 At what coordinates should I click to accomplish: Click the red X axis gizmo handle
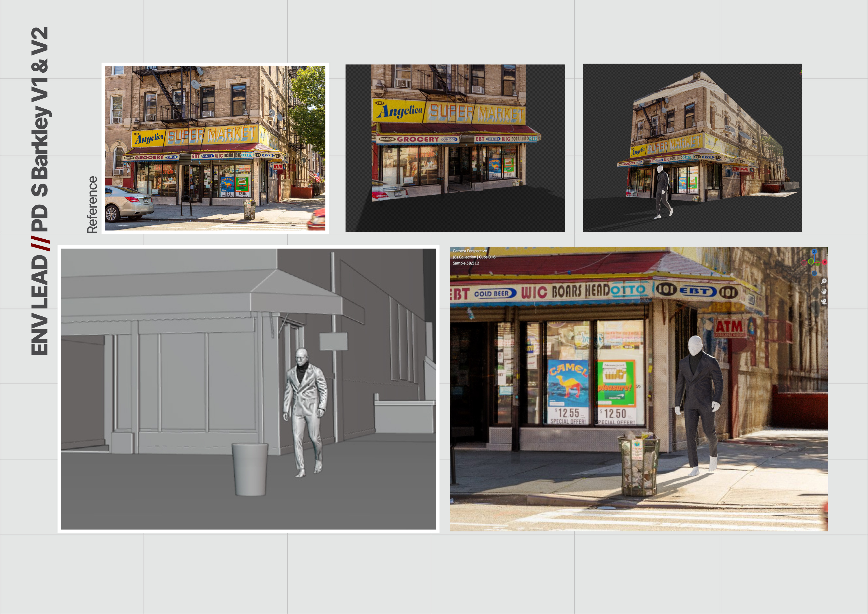[824, 262]
